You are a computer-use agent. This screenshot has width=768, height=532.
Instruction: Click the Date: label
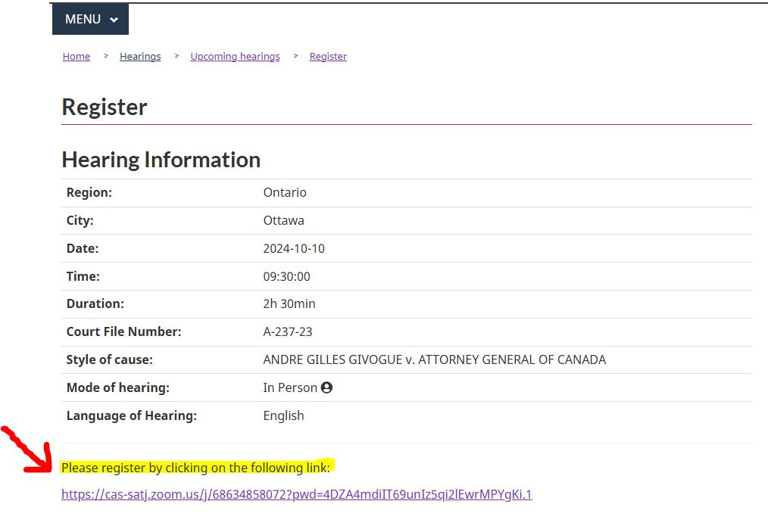pyautogui.click(x=83, y=249)
